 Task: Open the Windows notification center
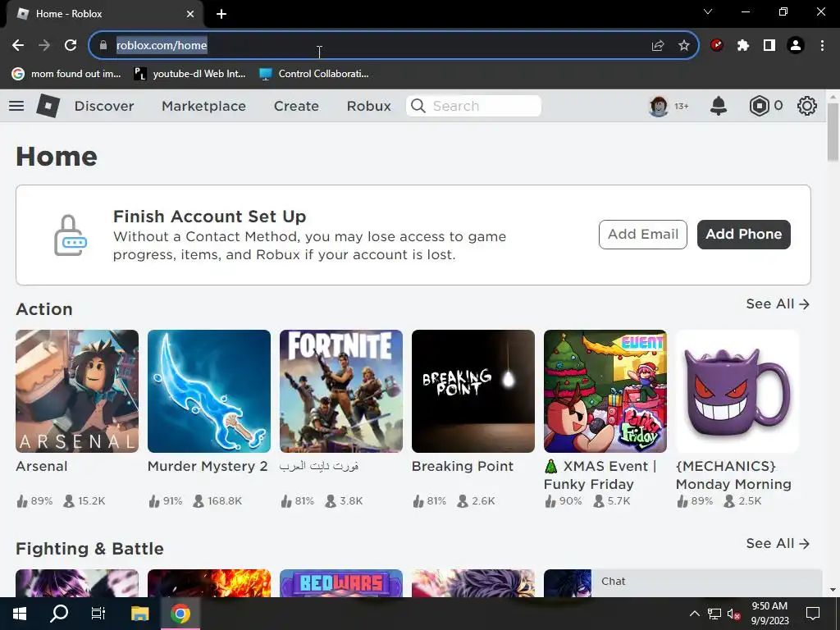pos(813,614)
